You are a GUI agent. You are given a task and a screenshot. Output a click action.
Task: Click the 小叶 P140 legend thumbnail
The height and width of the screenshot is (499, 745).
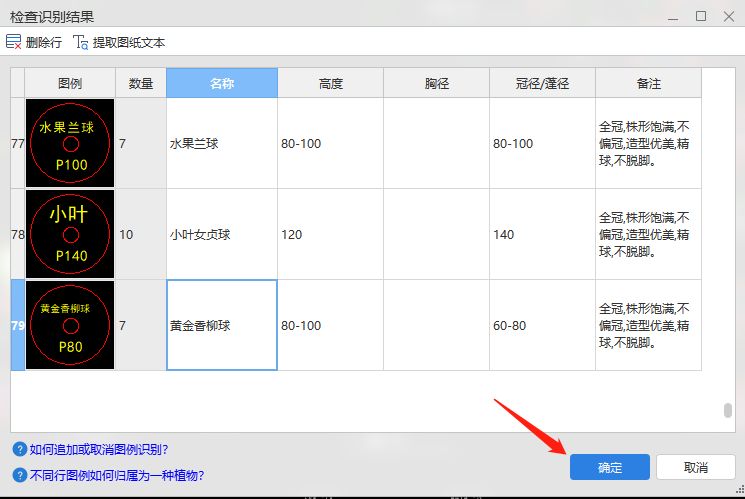[70, 234]
